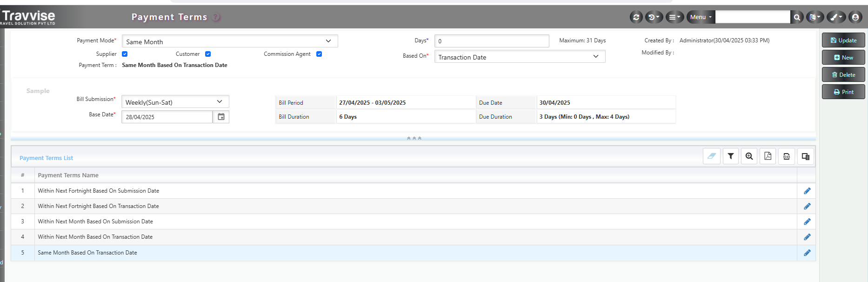Viewport: 868px width, 282px height.
Task: Uncheck the Commission Agent checkbox
Action: (x=319, y=54)
